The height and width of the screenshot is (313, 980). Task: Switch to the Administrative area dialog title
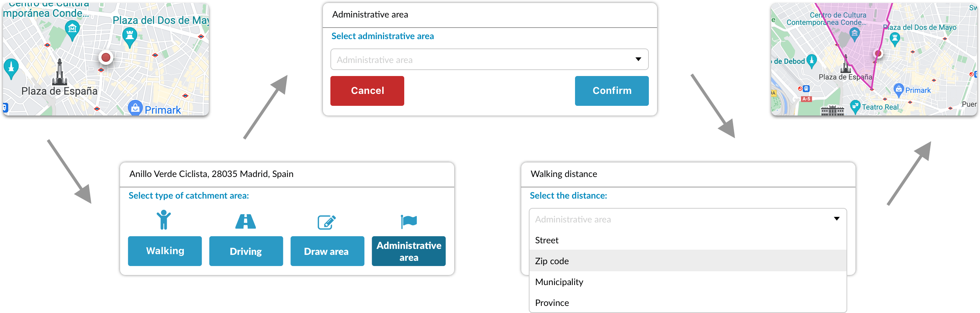click(x=370, y=15)
